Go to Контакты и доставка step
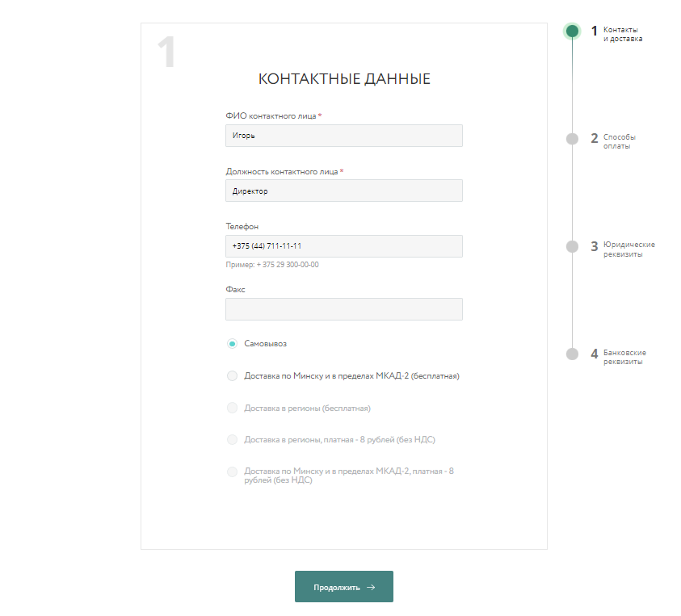Screen dimensions: 681x616 coord(622,34)
